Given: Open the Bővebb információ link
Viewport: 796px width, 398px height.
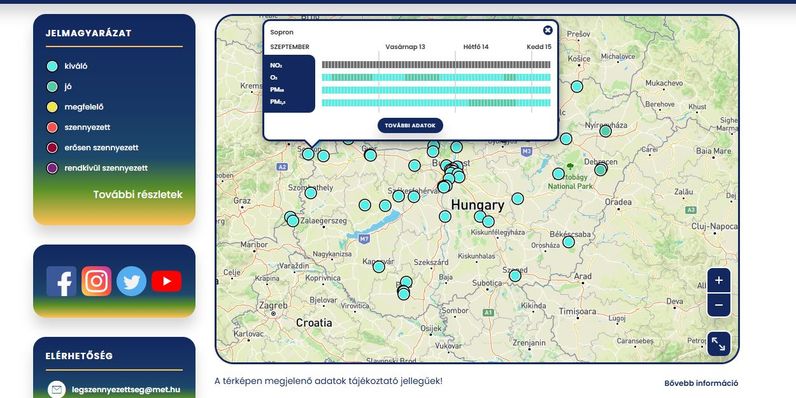Looking at the screenshot, I should [x=701, y=383].
